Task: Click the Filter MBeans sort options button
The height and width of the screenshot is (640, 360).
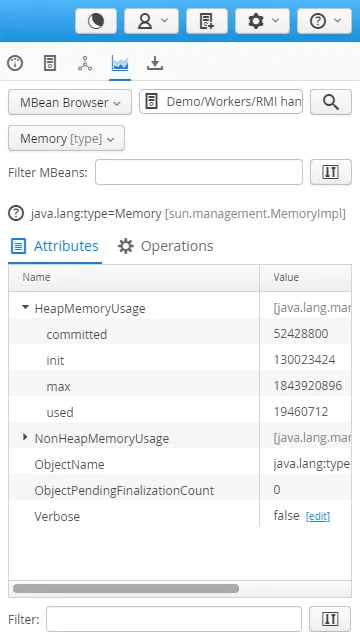Action: coord(331,172)
